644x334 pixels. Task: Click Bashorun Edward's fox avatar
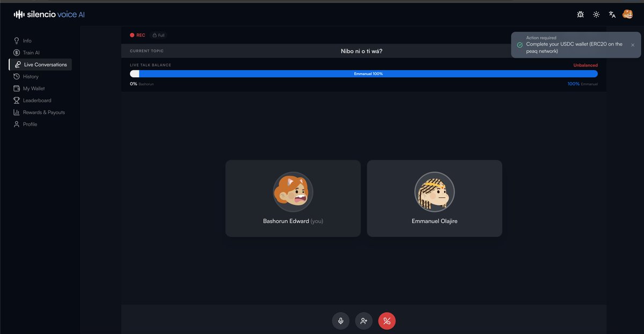click(x=293, y=192)
